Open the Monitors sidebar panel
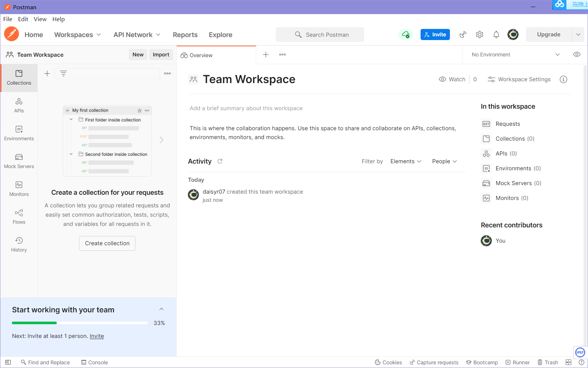 click(19, 189)
